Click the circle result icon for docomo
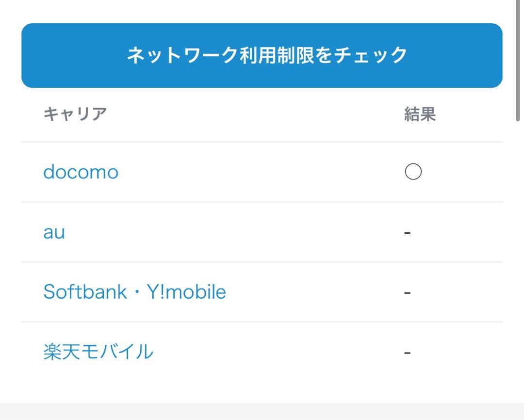 [x=413, y=172]
